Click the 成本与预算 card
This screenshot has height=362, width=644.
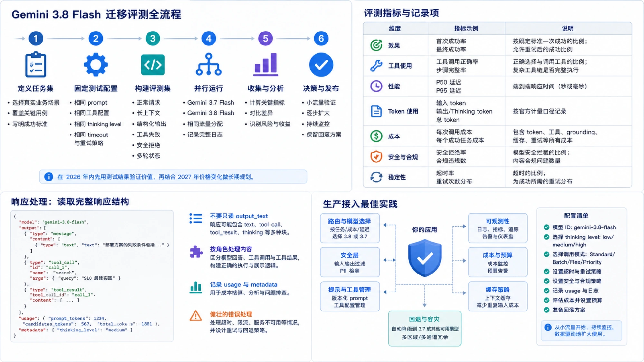(x=497, y=262)
